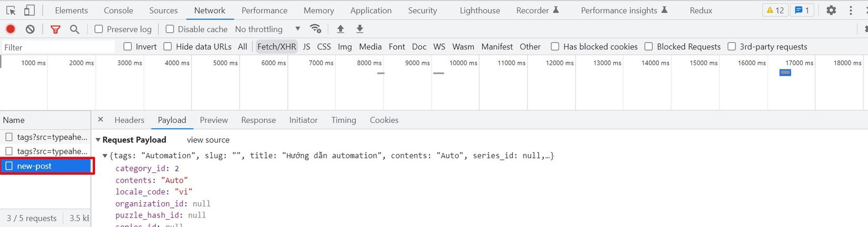Click the inspect element picker icon
The image size is (868, 227).
coord(11,10)
